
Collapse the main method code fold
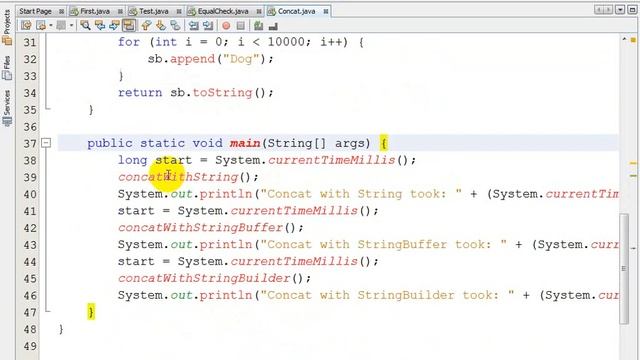(46, 143)
